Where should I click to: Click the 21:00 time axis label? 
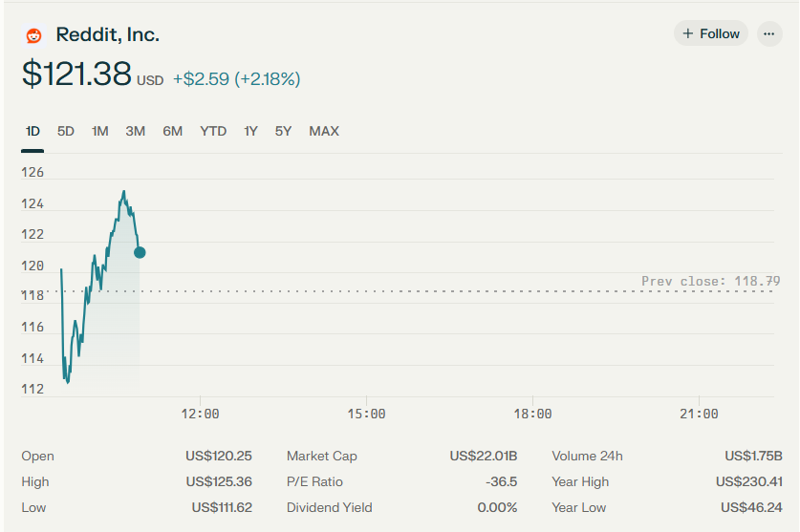click(699, 414)
